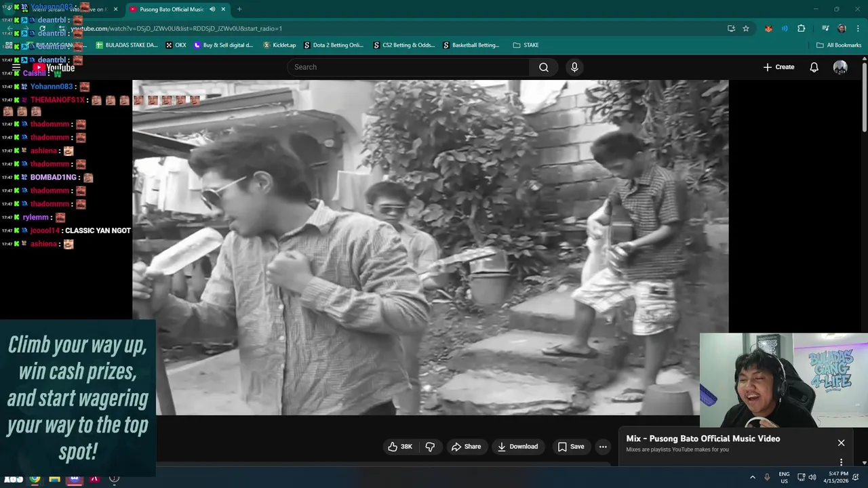Open the Mix playlist options kebab menu

(841, 462)
